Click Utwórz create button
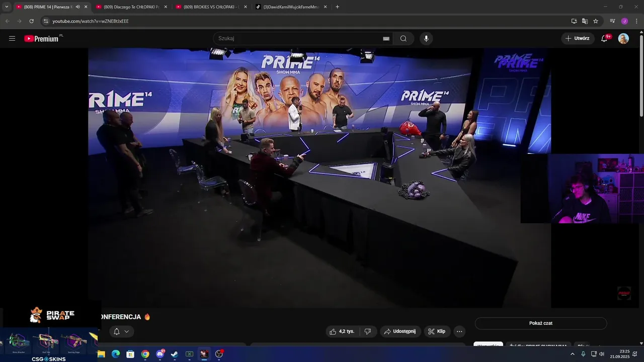Image resolution: width=644 pixels, height=362 pixels. (578, 38)
